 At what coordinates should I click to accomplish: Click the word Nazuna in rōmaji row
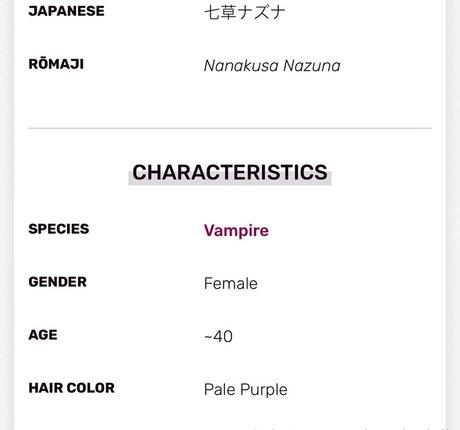312,66
